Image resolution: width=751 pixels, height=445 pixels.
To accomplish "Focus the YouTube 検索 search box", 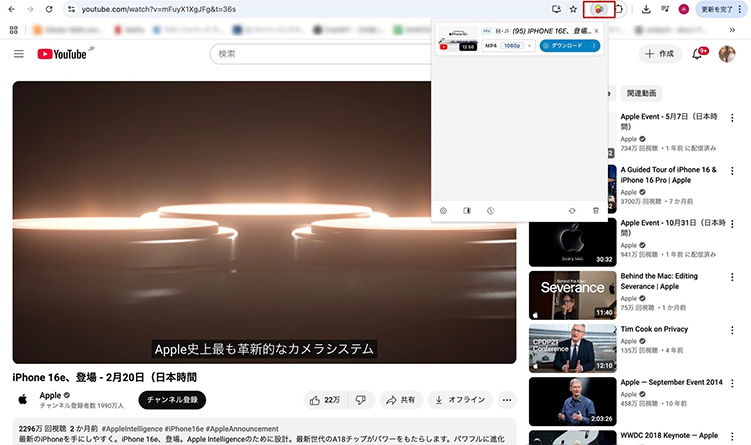I will click(x=321, y=54).
